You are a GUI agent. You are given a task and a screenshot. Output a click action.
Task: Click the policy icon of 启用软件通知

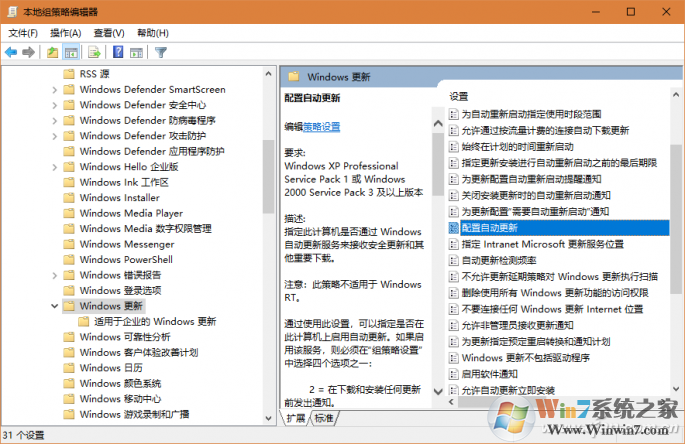pos(453,374)
